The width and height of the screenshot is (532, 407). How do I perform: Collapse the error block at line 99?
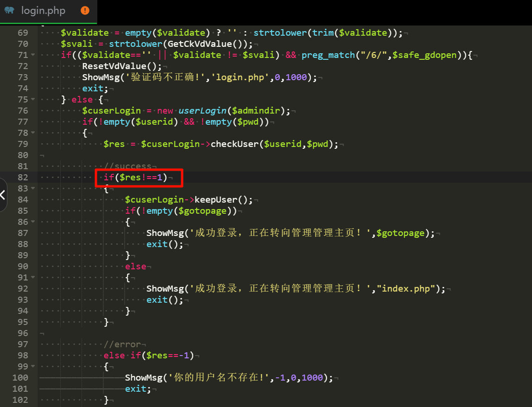[x=33, y=367]
